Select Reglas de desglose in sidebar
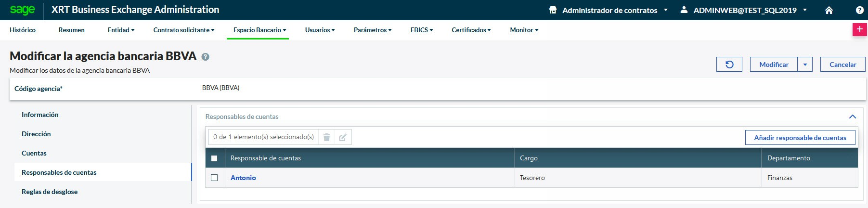 click(50, 192)
